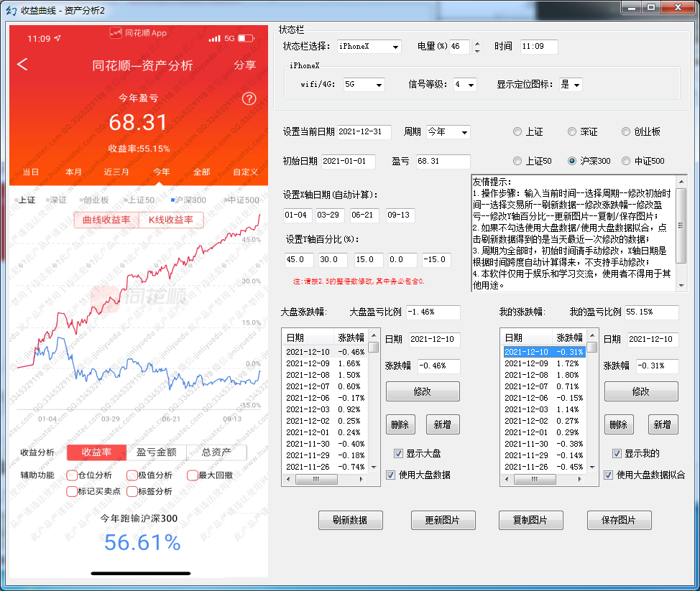Click the battery level spinner up arrow
This screenshot has height=591, width=700.
pyautogui.click(x=477, y=43)
